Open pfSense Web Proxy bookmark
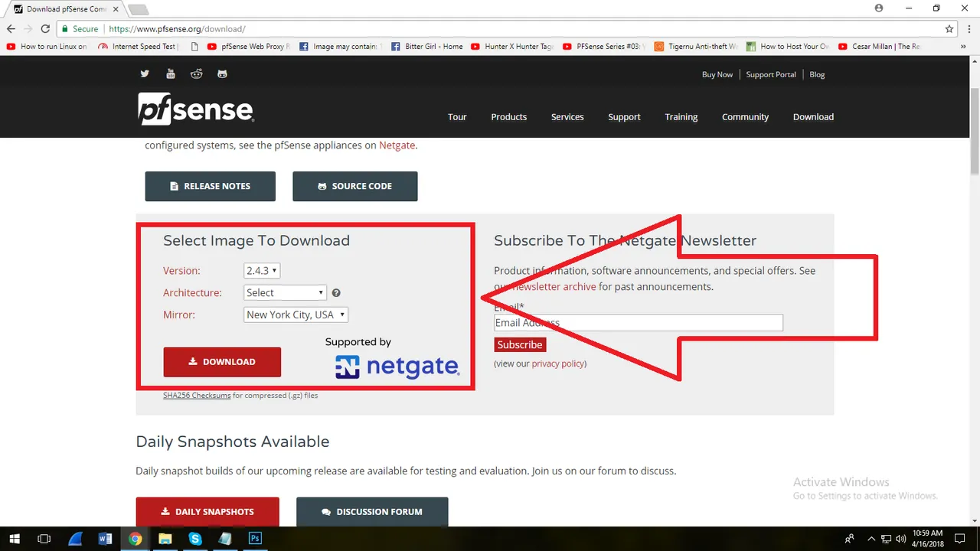 [x=250, y=46]
